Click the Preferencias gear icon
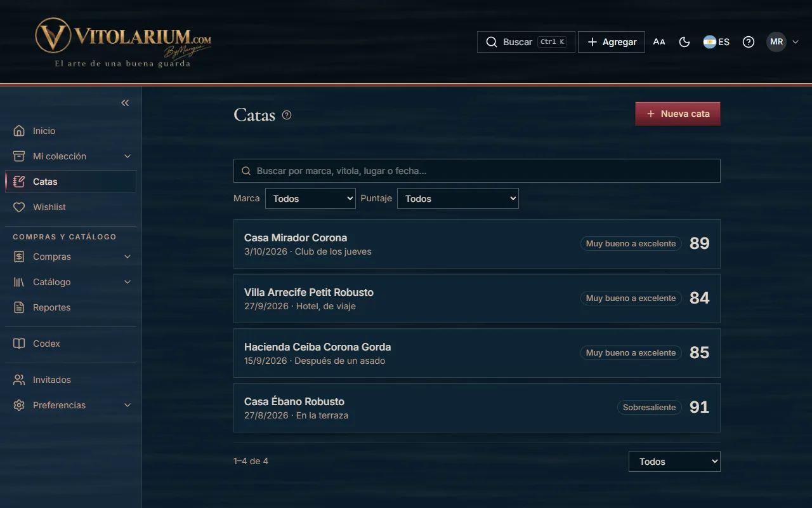This screenshot has height=508, width=812. (x=19, y=405)
